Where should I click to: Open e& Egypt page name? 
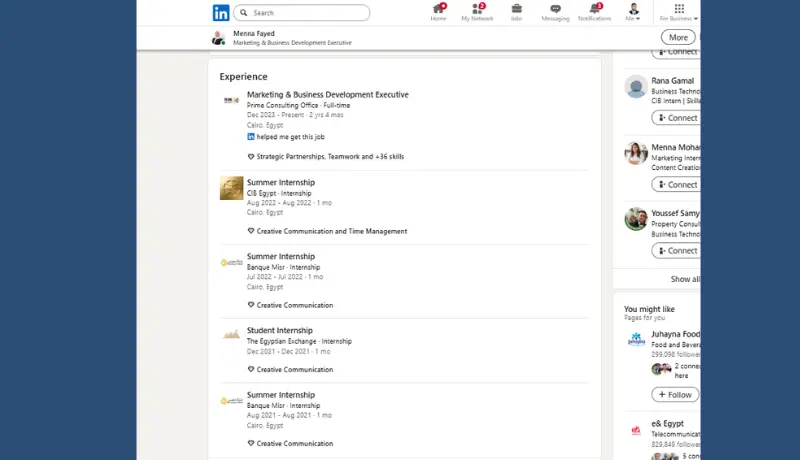click(667, 423)
